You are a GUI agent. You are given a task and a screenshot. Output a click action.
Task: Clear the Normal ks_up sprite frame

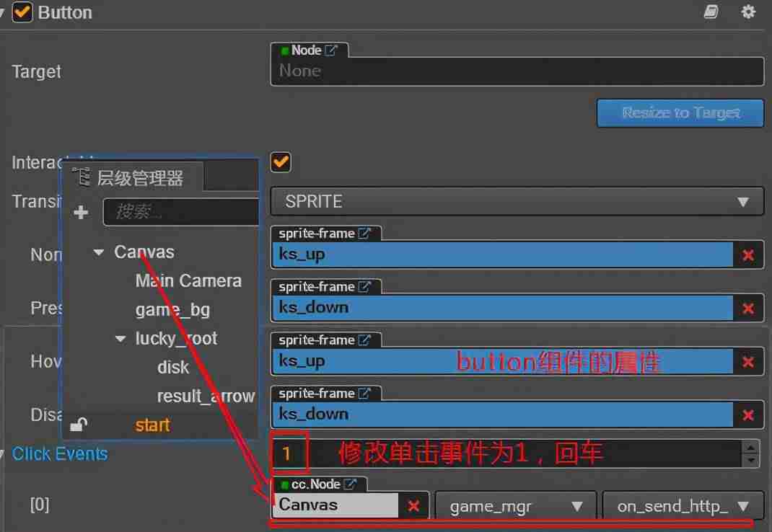pyautogui.click(x=748, y=255)
